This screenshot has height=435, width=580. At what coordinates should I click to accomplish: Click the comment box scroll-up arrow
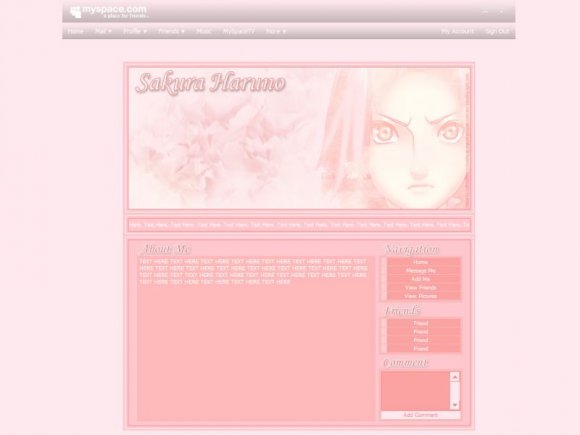click(455, 377)
